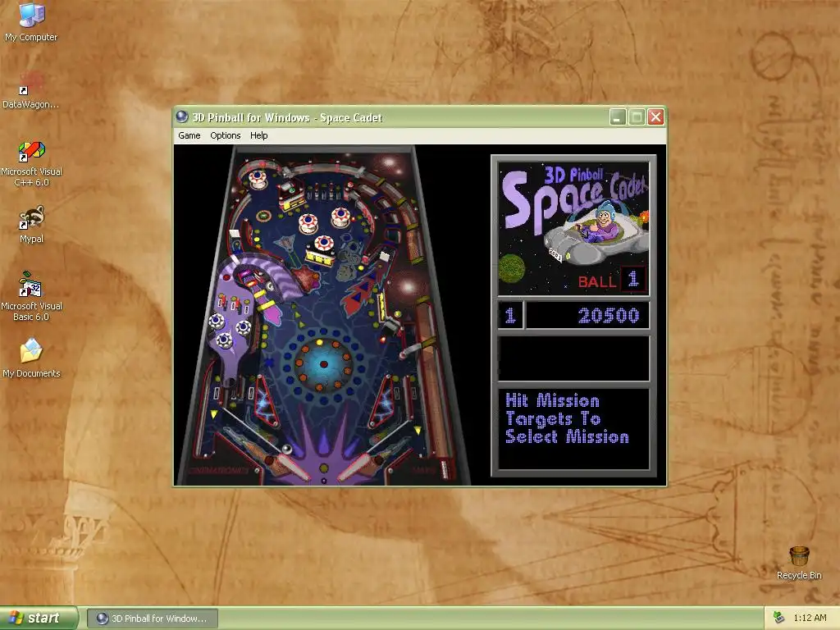This screenshot has height=630, width=840.
Task: Open the Game menu
Action: coord(189,135)
